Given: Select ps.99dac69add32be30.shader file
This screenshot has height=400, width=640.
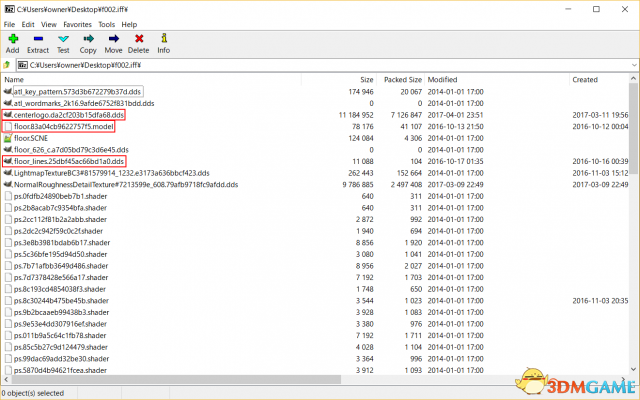Looking at the screenshot, I should 62,359.
